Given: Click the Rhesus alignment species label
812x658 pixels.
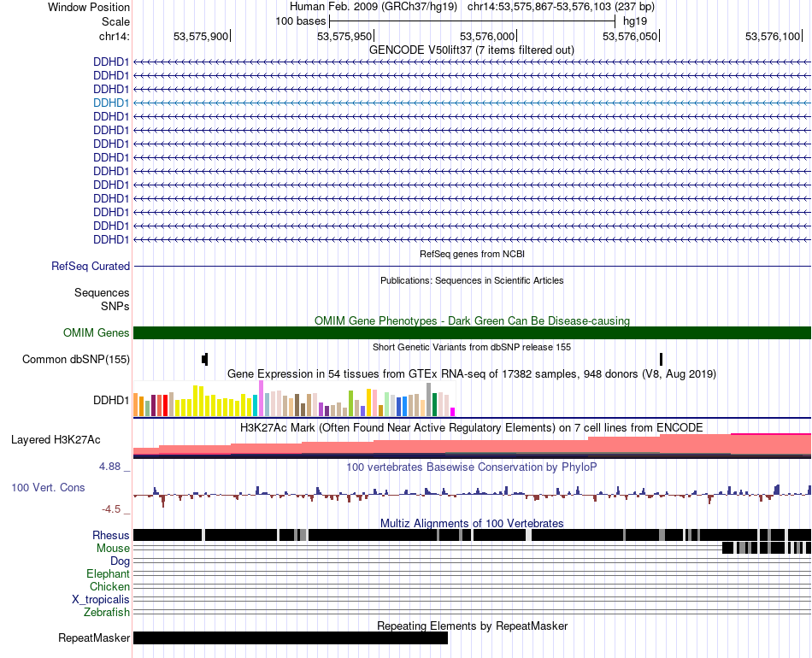Looking at the screenshot, I should pos(111,535).
